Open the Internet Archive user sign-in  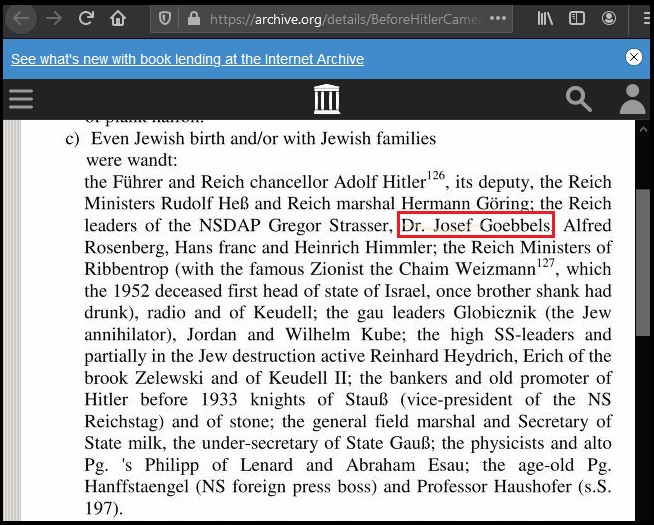[x=632, y=99]
